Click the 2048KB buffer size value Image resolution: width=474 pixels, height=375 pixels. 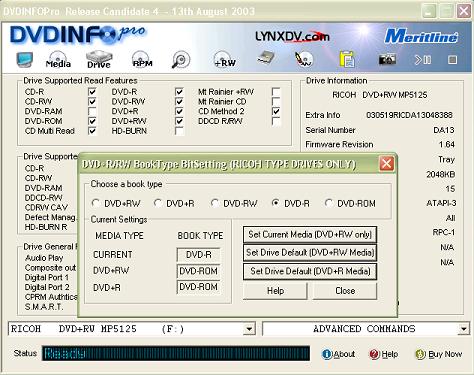[441, 174]
